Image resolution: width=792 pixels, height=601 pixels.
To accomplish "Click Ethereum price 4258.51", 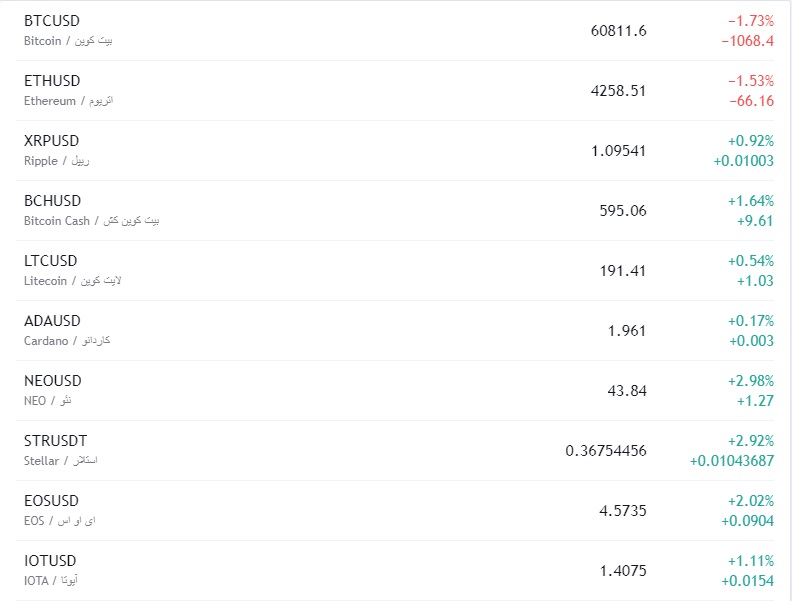I will [618, 91].
